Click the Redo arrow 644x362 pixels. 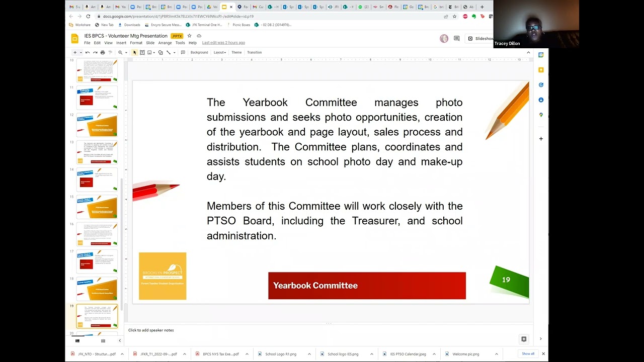pos(95,52)
